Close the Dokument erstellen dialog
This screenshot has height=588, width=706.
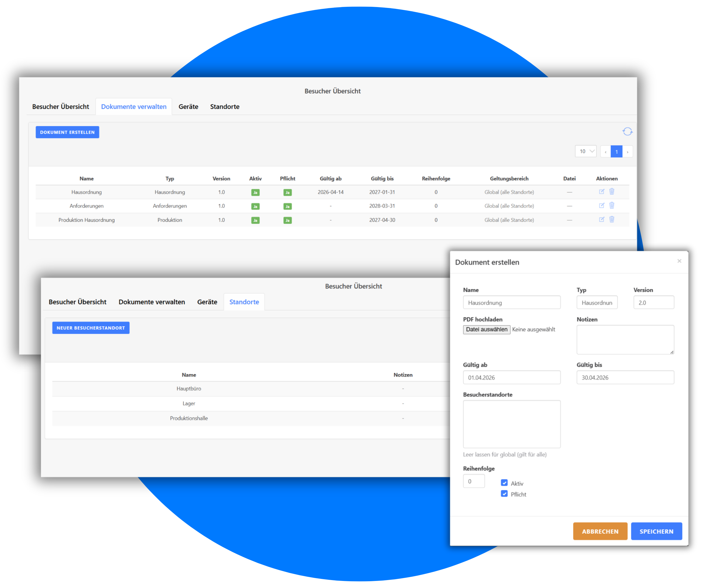click(x=679, y=261)
